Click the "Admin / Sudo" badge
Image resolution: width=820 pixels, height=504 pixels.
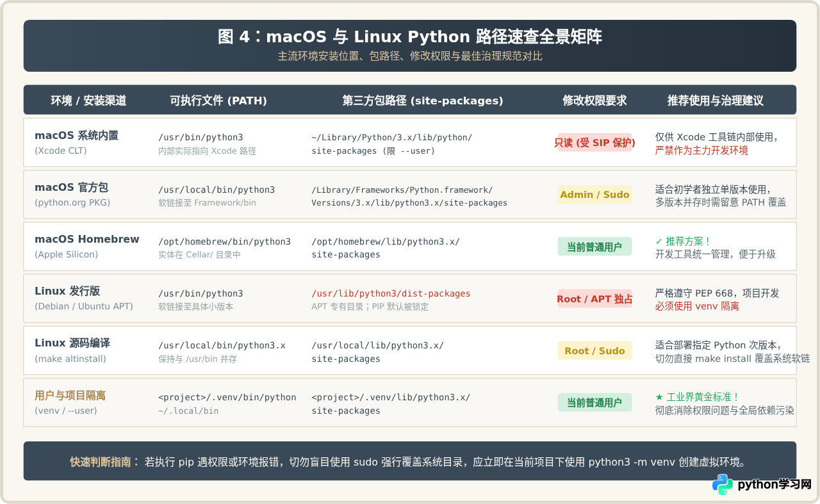tap(594, 195)
